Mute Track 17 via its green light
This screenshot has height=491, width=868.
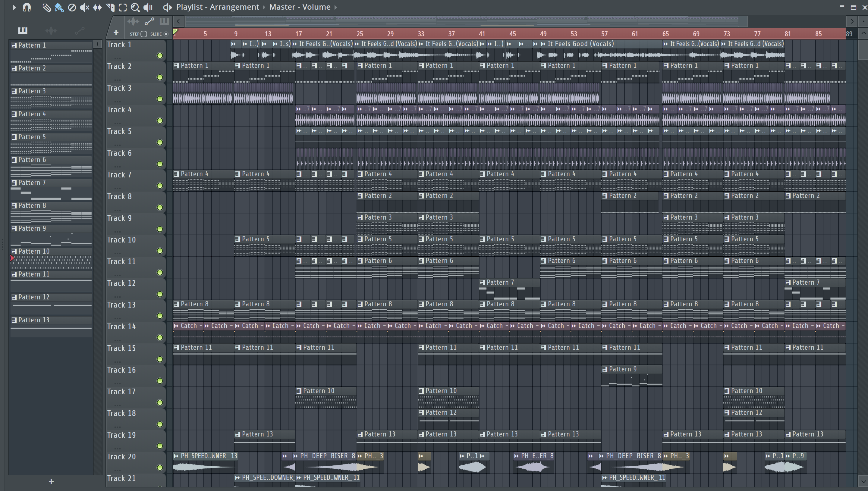[160, 403]
